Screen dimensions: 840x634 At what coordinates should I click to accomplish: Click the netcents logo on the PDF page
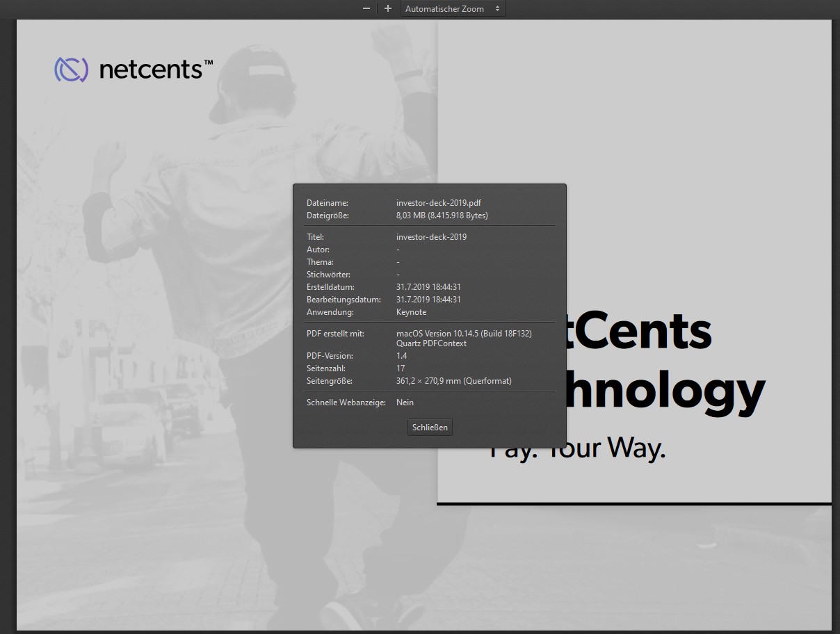[132, 69]
